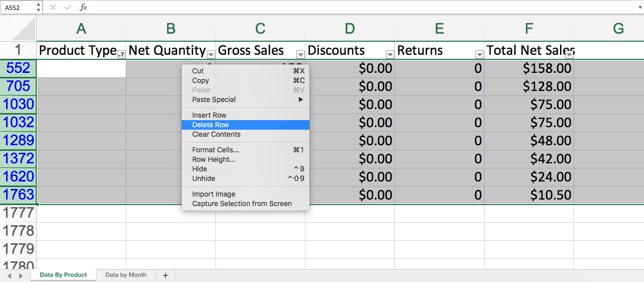Click the $158.00 Total Net Sales cell
The height and width of the screenshot is (282, 644).
529,68
